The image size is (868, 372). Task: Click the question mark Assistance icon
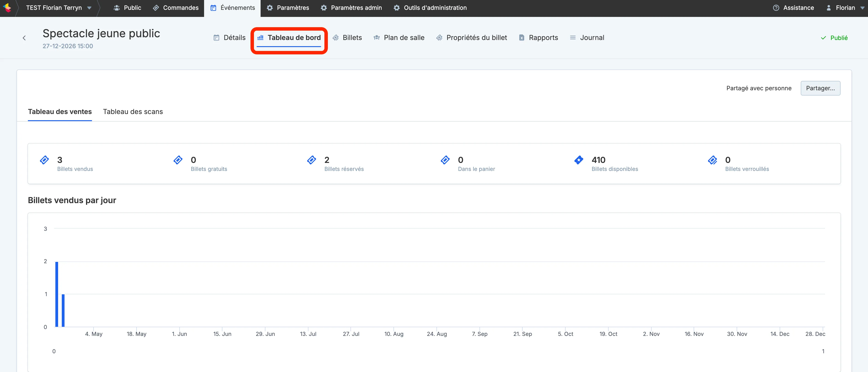776,8
